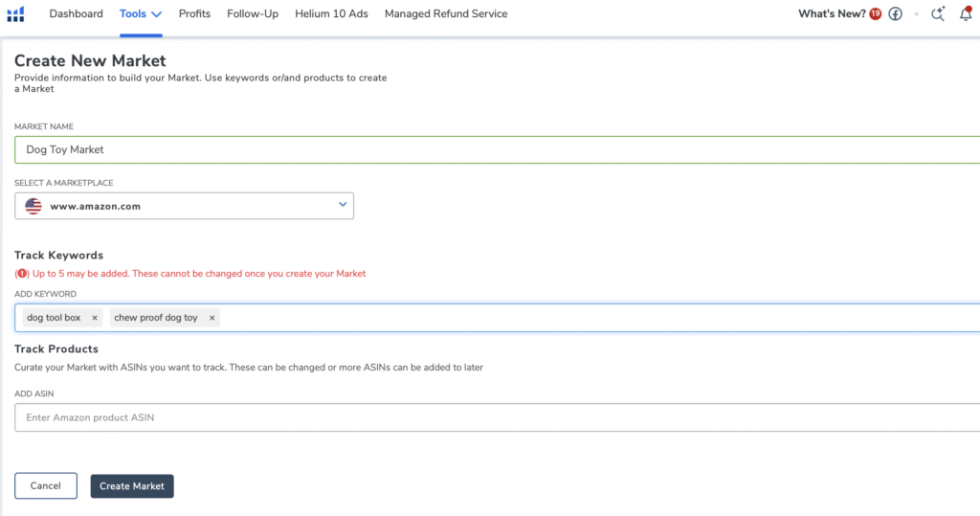Remove the 'dog tool box' keyword tag
Viewport: 980px width, 516px height.
[95, 318]
